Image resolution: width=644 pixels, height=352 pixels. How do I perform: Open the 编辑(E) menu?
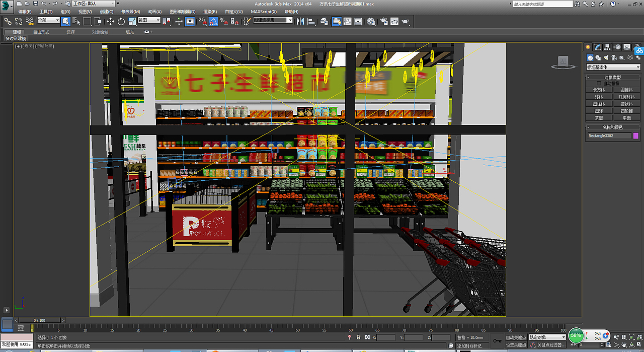click(x=25, y=12)
